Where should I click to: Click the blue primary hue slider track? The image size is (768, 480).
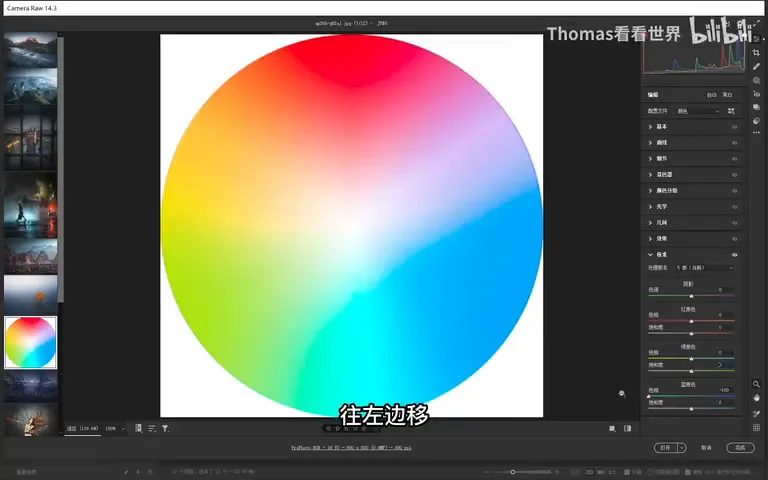click(x=691, y=396)
